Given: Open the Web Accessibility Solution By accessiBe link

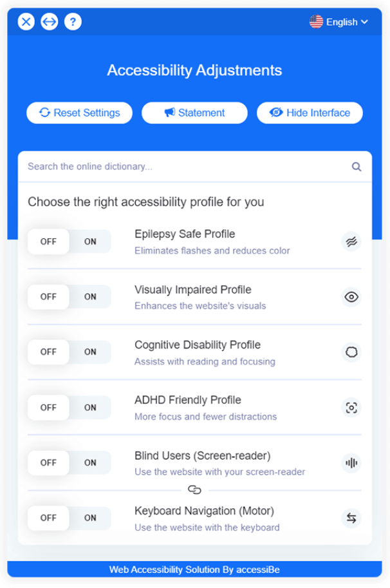Looking at the screenshot, I should pos(194,569).
